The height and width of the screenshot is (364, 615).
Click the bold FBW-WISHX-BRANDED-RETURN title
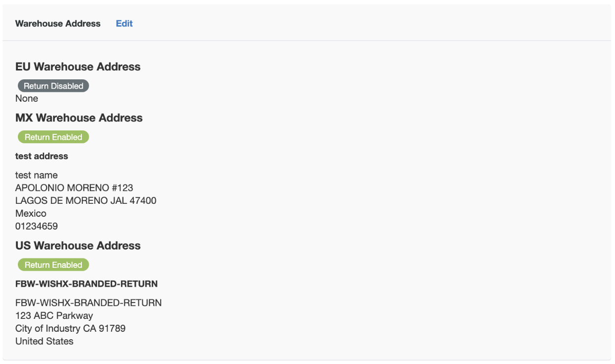point(86,284)
